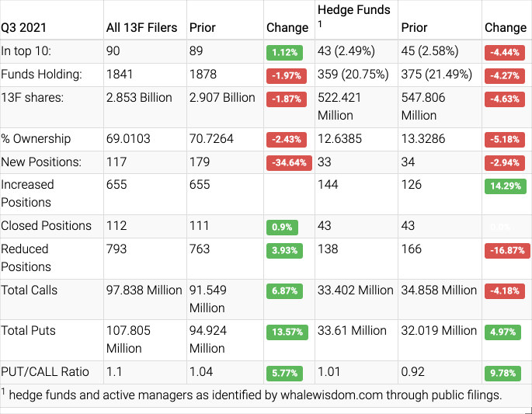The image size is (532, 414).
Task: Click the 13.57% Total Puts change badge
Action: click(287, 332)
